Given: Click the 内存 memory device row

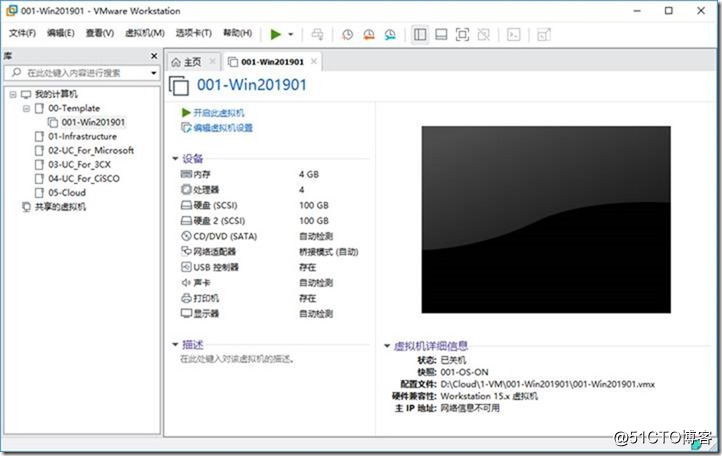Looking at the screenshot, I should click(272, 174).
